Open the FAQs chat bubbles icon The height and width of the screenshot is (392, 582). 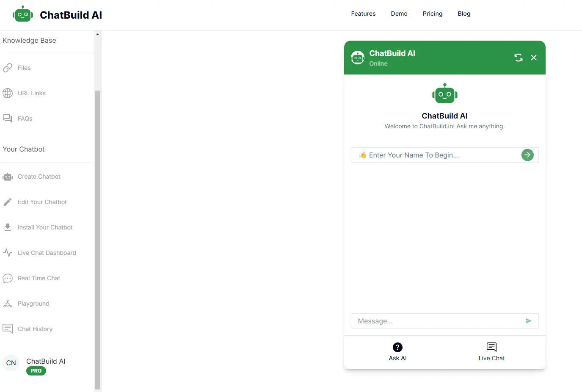click(x=8, y=119)
